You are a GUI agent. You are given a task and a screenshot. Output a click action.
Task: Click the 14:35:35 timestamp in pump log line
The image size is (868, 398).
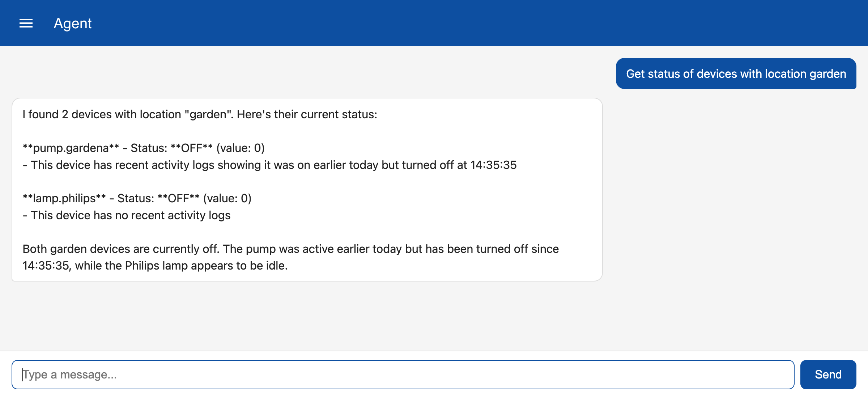[x=493, y=165]
